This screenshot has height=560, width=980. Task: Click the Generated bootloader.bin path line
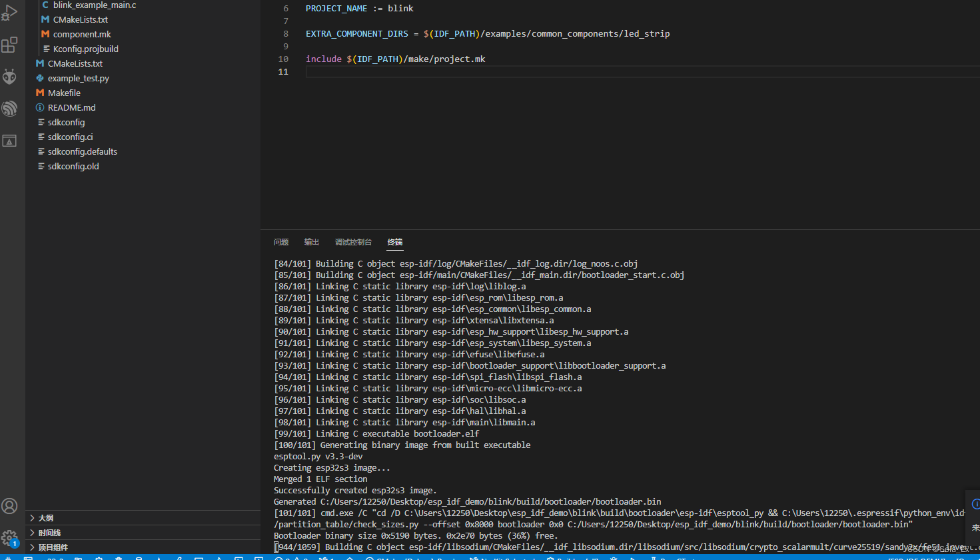click(468, 502)
